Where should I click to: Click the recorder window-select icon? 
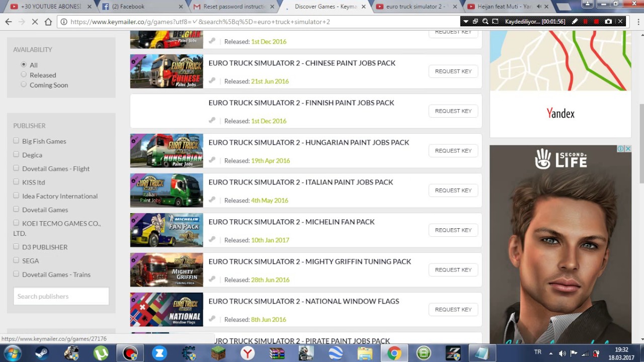(475, 22)
